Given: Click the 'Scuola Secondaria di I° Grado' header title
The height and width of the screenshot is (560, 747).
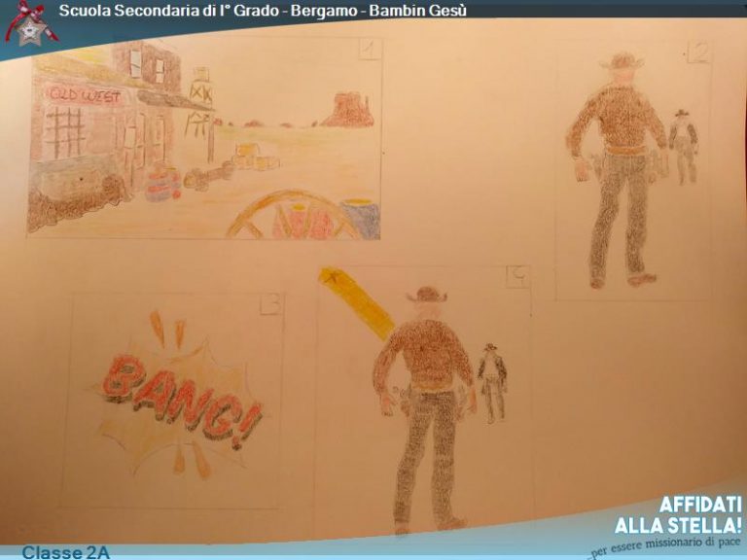Looking at the screenshot, I should click(x=263, y=11).
